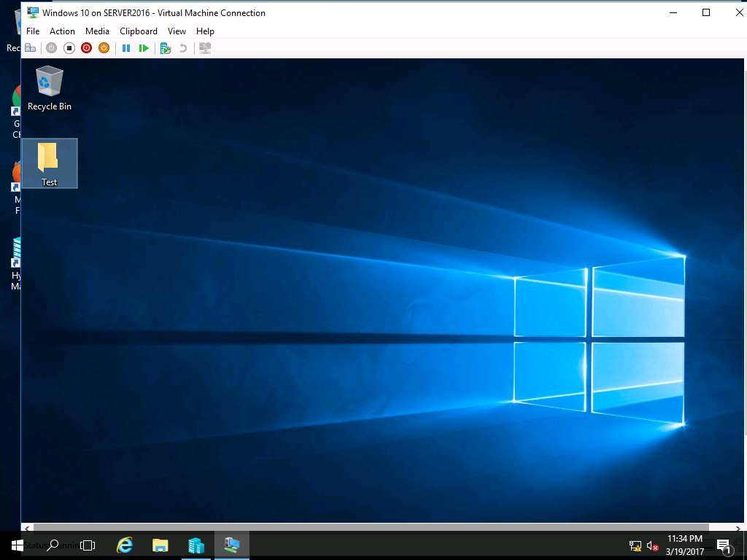This screenshot has height=560, width=747.
Task: Click the Enhanced Session monitors icon
Action: (x=205, y=48)
